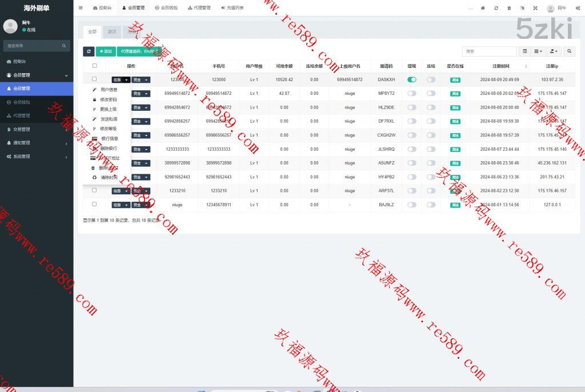Click the table view toggle icon

click(525, 51)
